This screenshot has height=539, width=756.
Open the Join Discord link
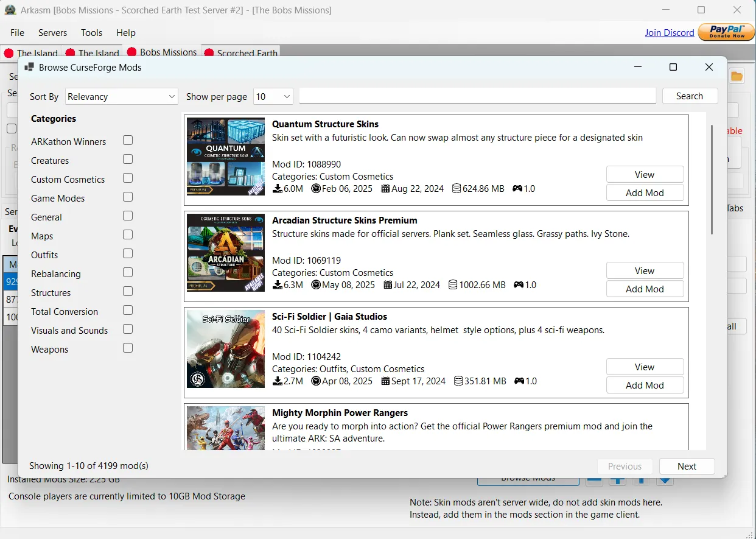coord(670,33)
